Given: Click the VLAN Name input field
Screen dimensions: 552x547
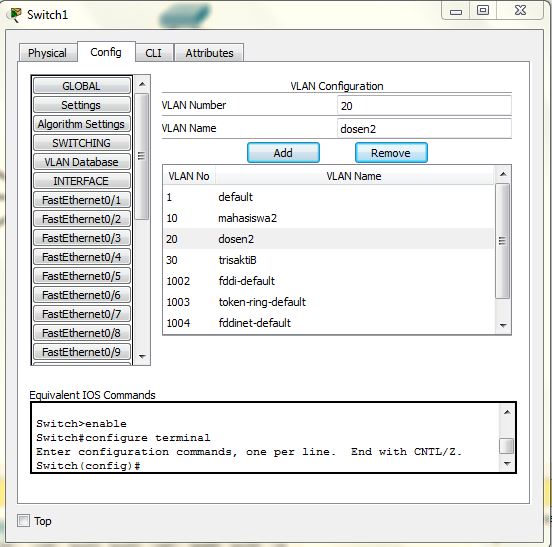Looking at the screenshot, I should (424, 128).
